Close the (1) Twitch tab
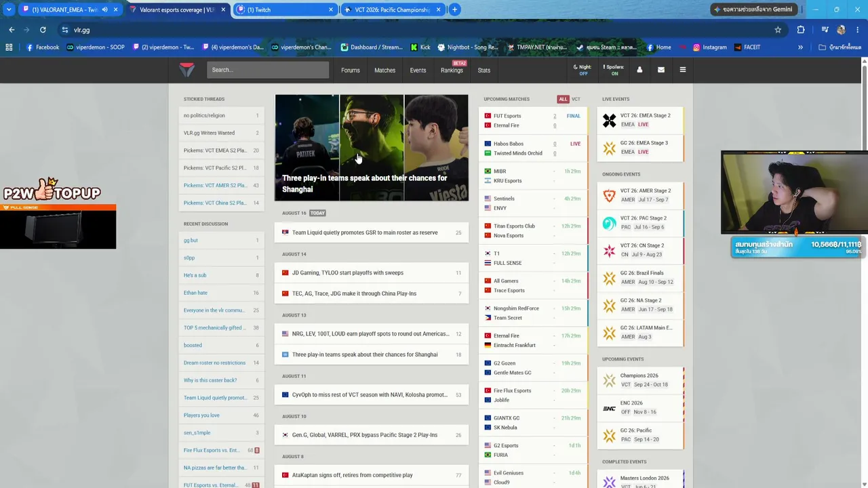 [331, 9]
